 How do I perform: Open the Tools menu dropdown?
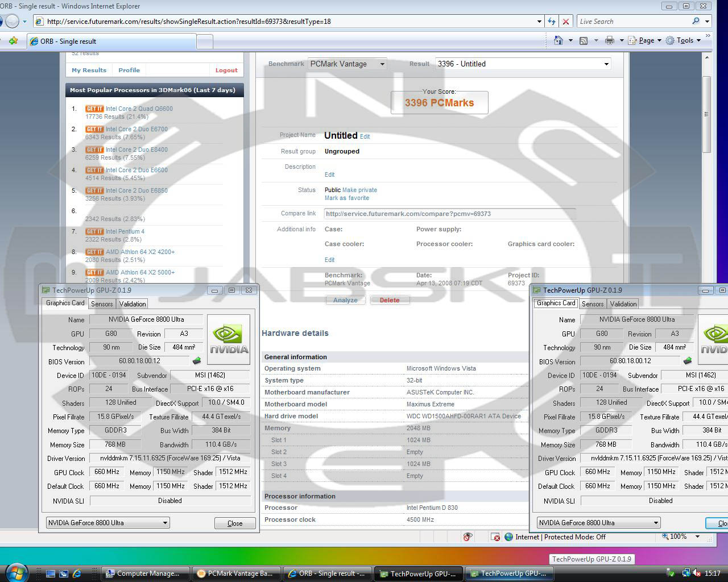pyautogui.click(x=683, y=40)
